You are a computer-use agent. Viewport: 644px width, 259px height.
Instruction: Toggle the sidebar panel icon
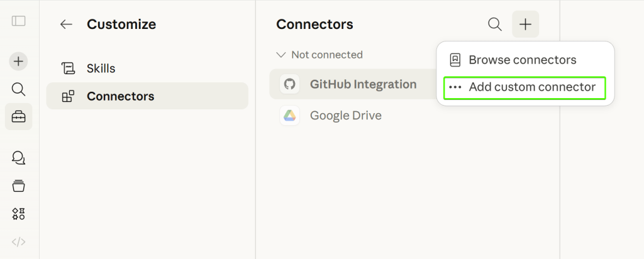click(19, 21)
